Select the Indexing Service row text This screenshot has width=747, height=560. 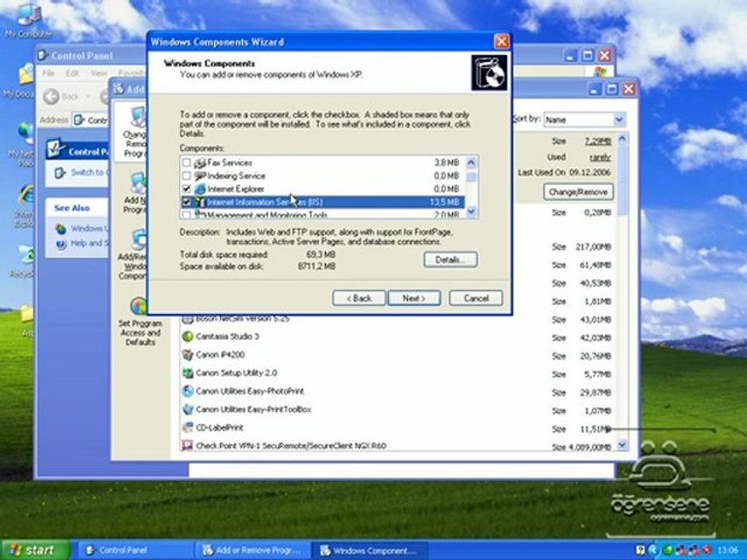coord(236,176)
